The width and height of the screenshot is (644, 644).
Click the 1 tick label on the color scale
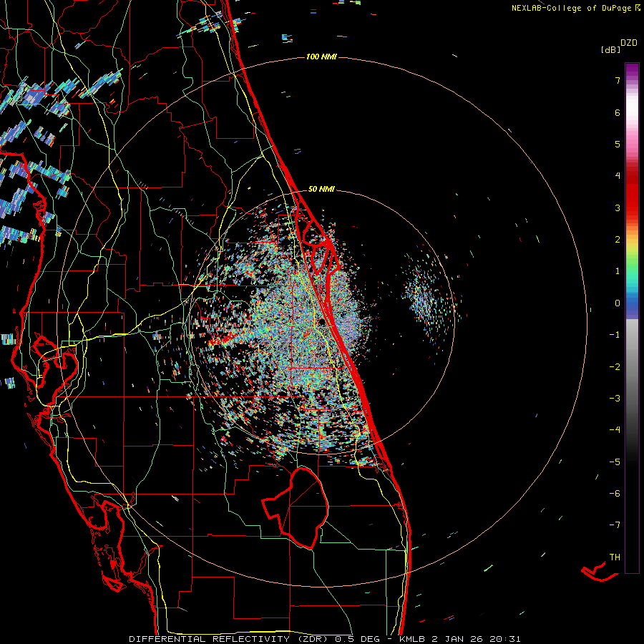[x=618, y=271]
